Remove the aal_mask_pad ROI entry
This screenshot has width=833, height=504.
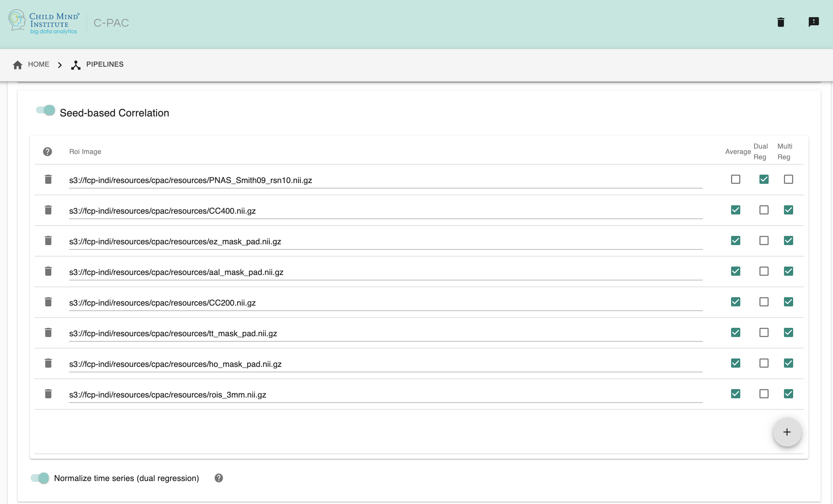tap(48, 271)
